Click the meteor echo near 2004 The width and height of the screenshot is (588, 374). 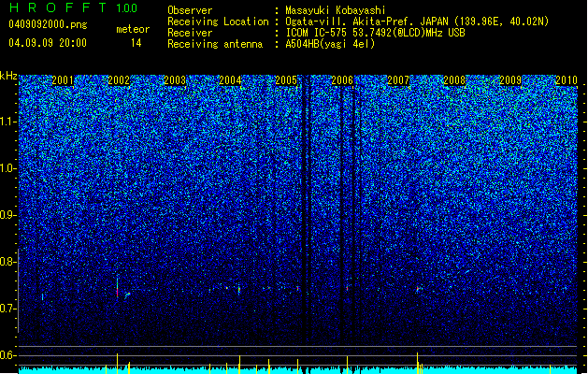[x=239, y=290]
